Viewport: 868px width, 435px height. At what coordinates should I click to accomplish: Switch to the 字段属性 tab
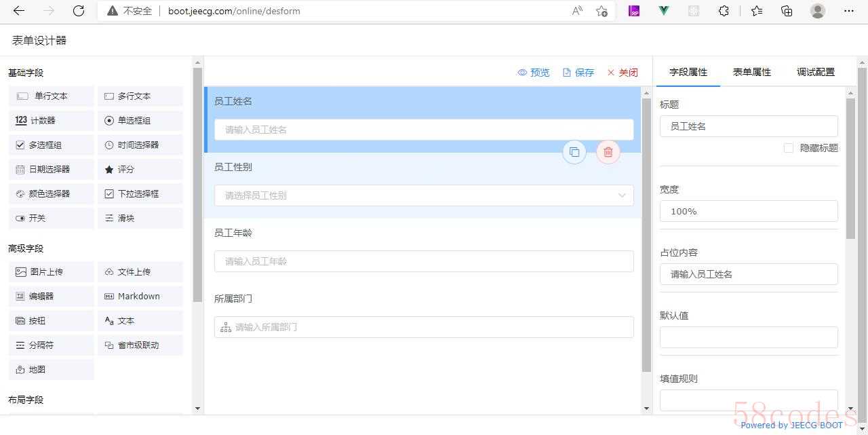(688, 72)
